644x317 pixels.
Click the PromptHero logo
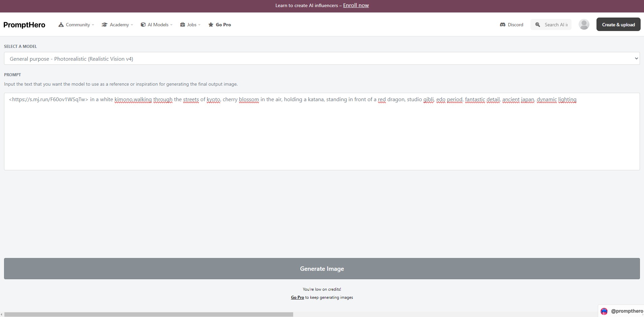[24, 25]
